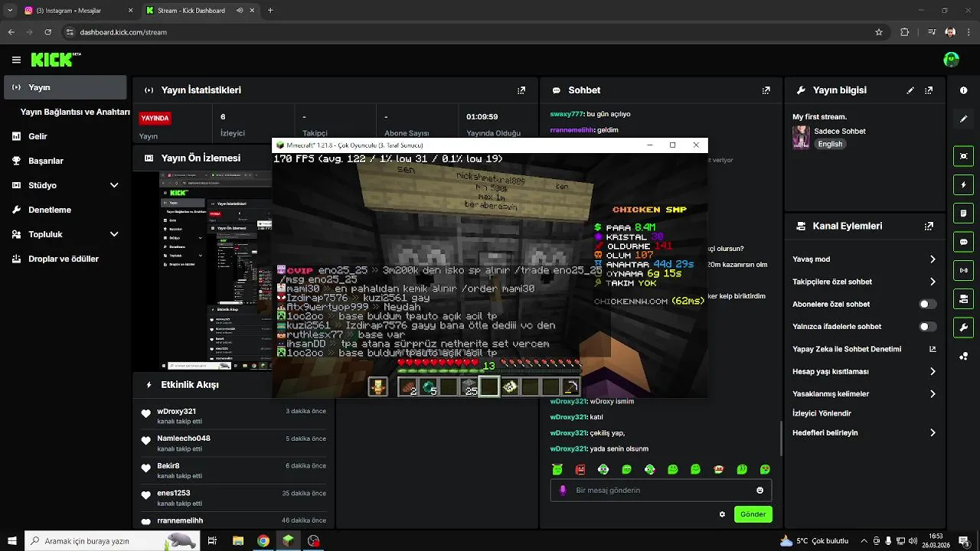Open Yavaş mod options
Viewport: 980px width, 551px height.
click(x=864, y=259)
